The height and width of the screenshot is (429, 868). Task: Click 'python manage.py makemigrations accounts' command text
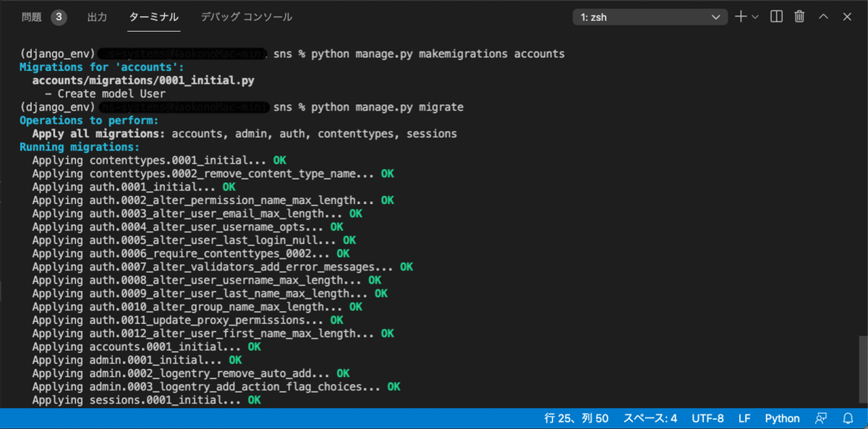coord(438,54)
